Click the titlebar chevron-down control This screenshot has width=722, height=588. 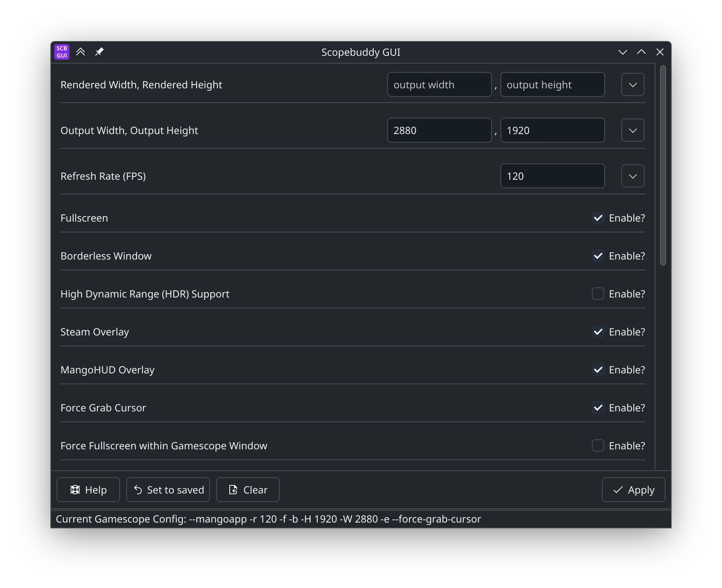[622, 52]
